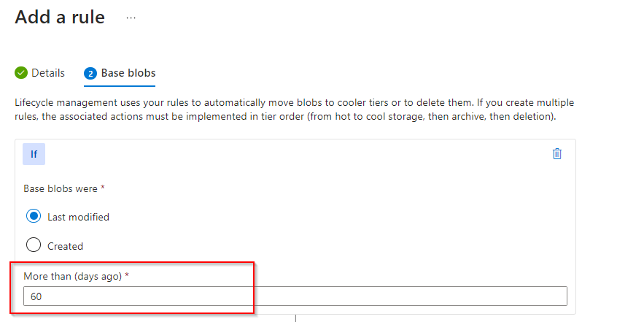Select the Last modified radio button
The image size is (644, 322).
tap(33, 216)
